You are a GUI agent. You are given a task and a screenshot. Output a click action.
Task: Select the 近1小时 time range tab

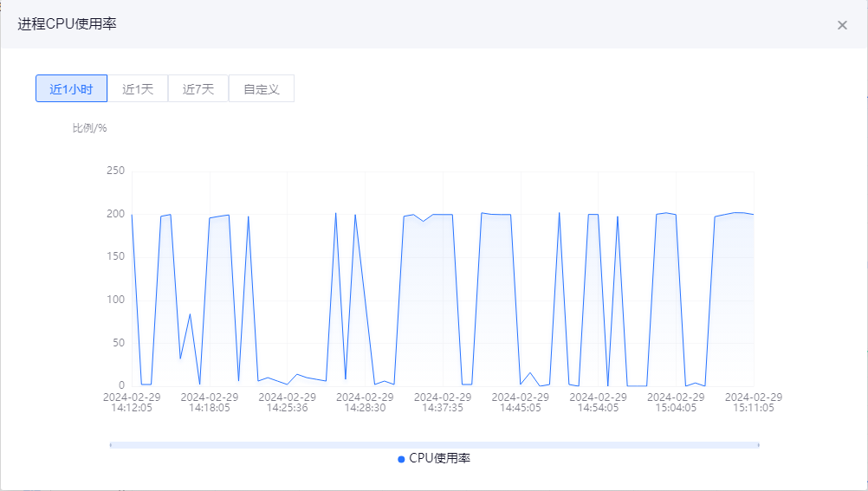(71, 88)
